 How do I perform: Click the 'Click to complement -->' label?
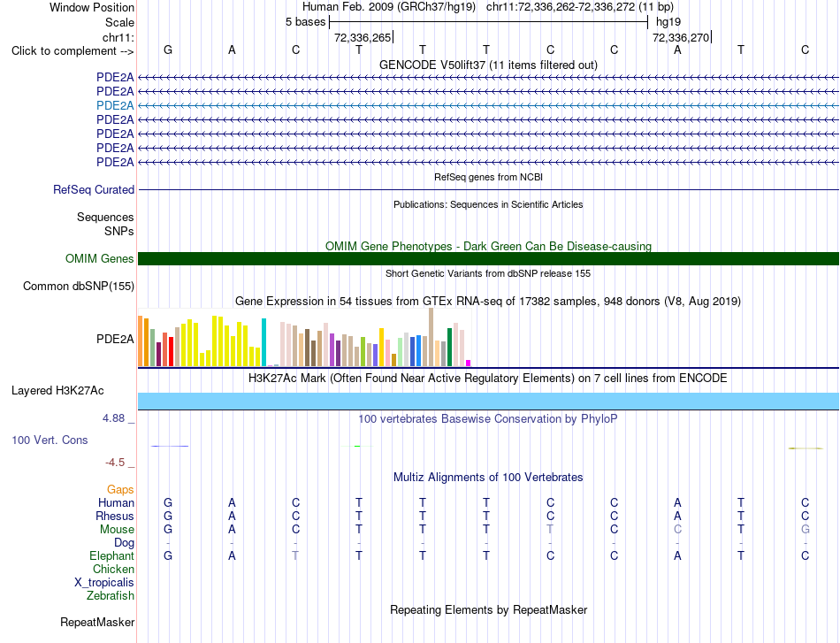(73, 51)
